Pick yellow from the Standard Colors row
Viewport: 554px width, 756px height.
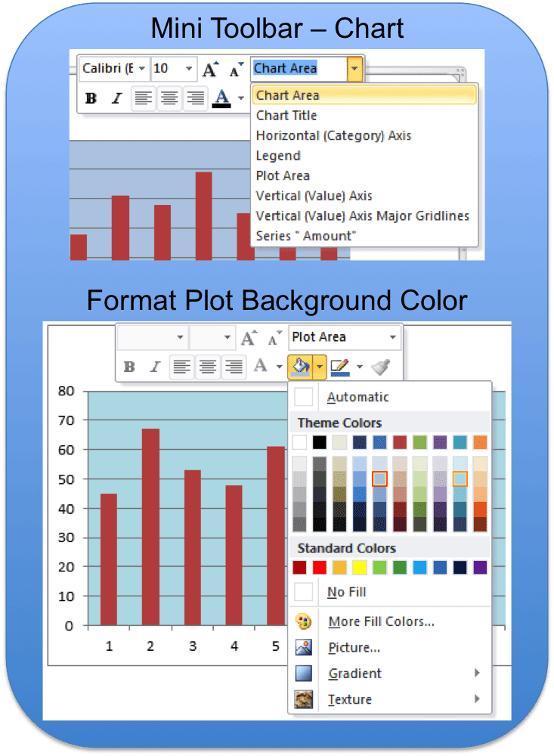(x=360, y=567)
